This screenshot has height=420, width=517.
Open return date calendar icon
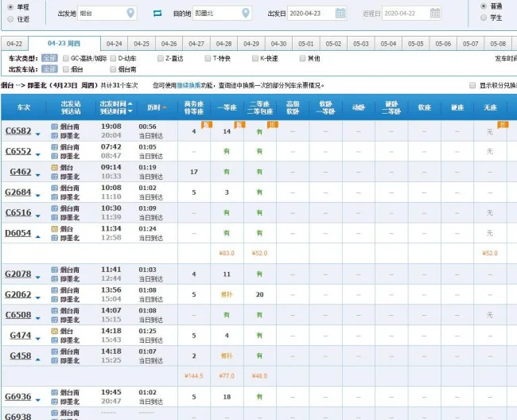[435, 14]
